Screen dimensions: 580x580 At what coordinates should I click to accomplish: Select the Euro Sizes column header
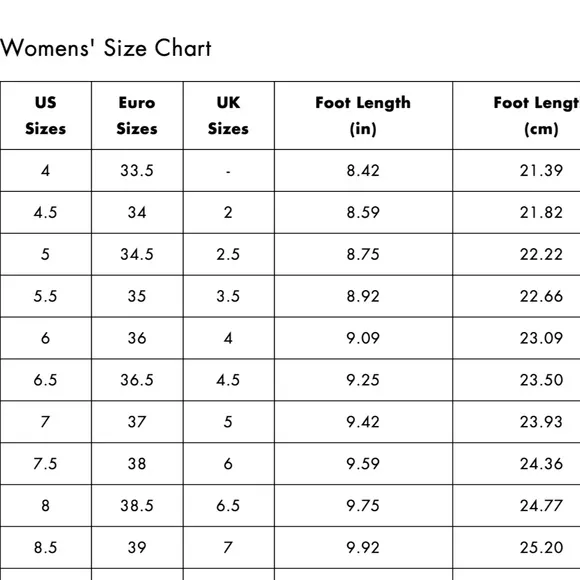click(137, 115)
